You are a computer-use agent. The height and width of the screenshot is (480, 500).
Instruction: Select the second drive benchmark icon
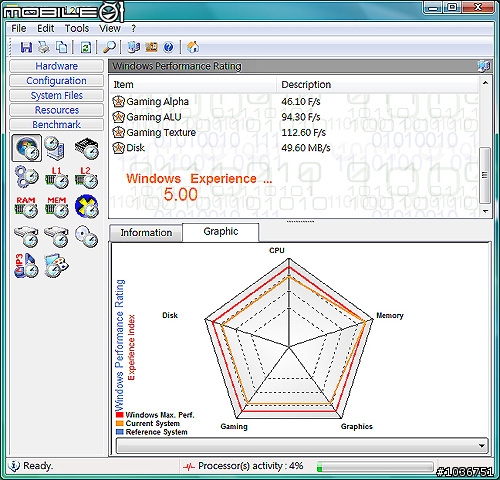tap(57, 236)
